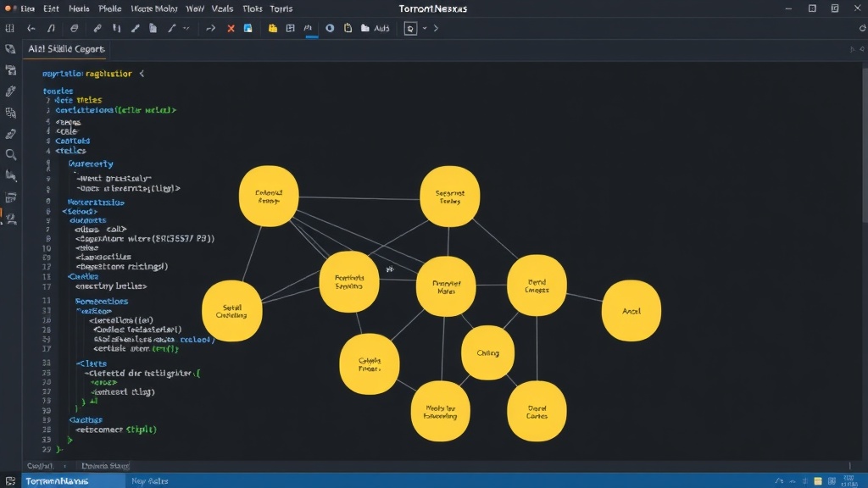868x488 pixels.
Task: Click the document page toolbar icon
Action: (153, 28)
